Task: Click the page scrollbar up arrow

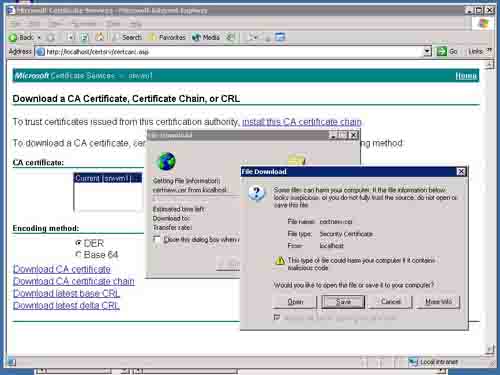Action: coord(489,65)
